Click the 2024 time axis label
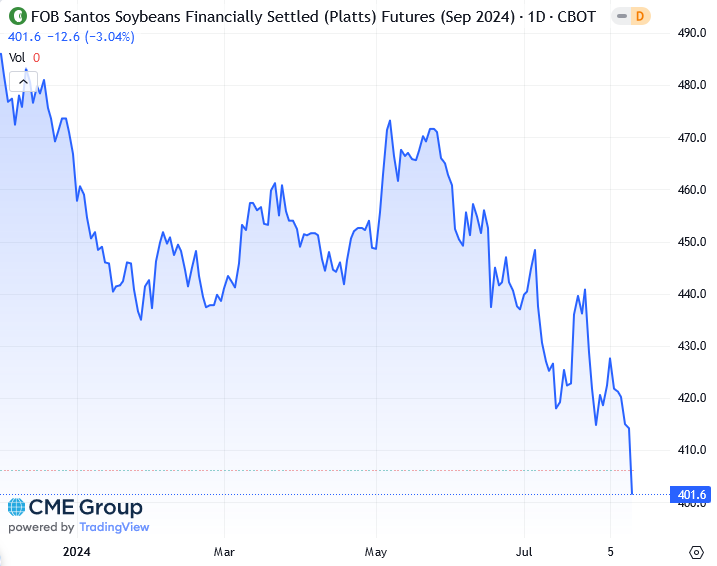 pos(76,551)
